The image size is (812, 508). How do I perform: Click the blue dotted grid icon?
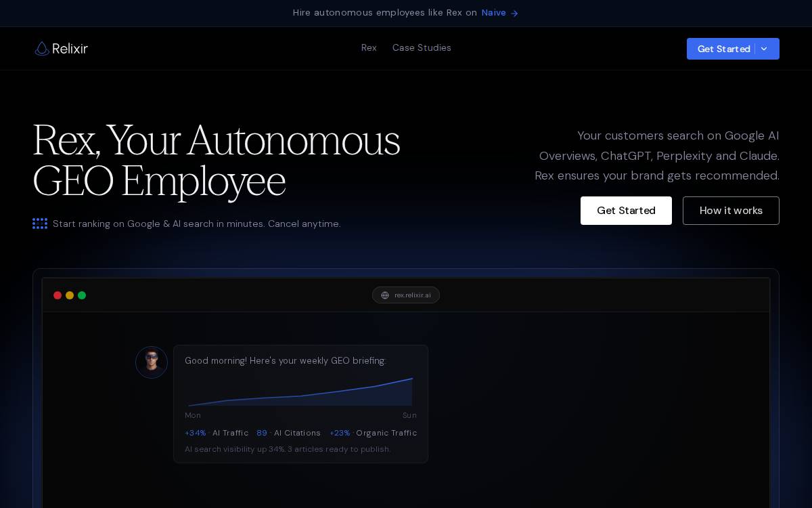[x=40, y=224]
